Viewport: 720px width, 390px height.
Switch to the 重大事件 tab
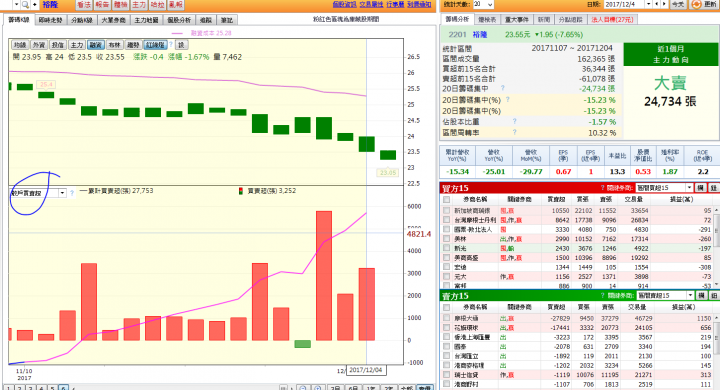coord(517,20)
